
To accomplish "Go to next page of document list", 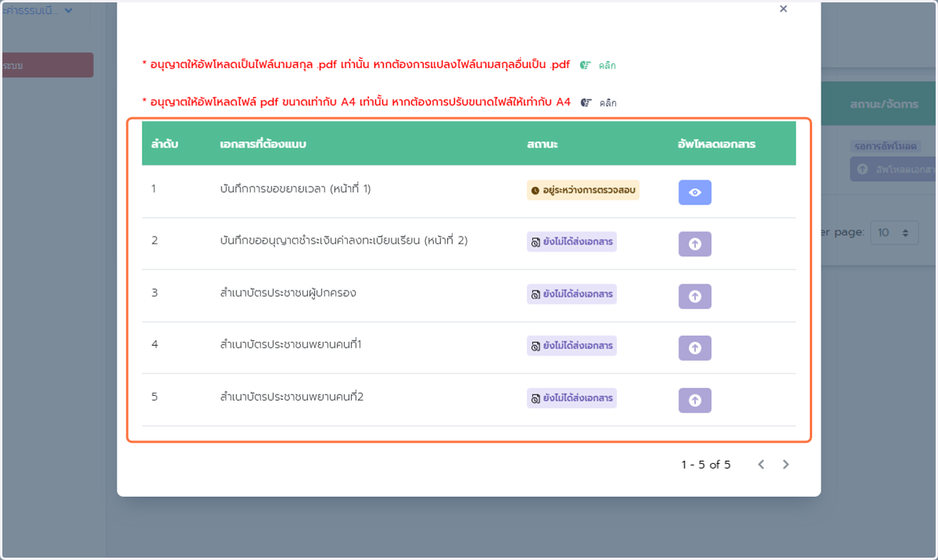I will tap(786, 465).
